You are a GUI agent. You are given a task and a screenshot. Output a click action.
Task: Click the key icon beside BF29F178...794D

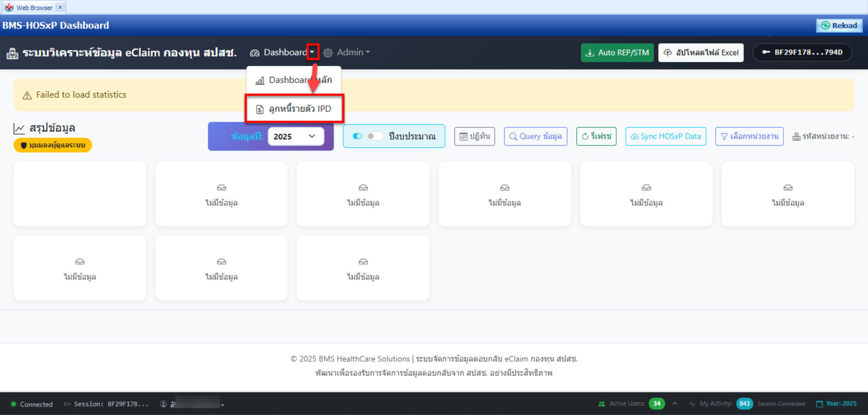[x=766, y=52]
